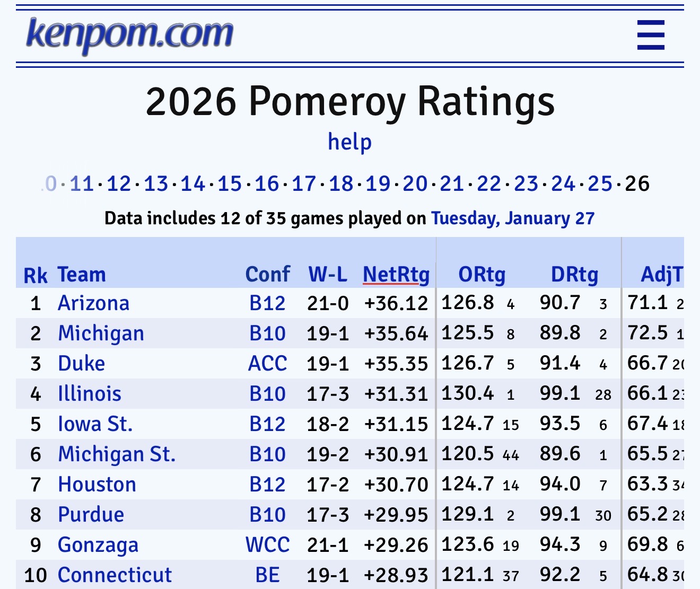Open the help link
The width and height of the screenshot is (700, 589).
click(x=349, y=142)
